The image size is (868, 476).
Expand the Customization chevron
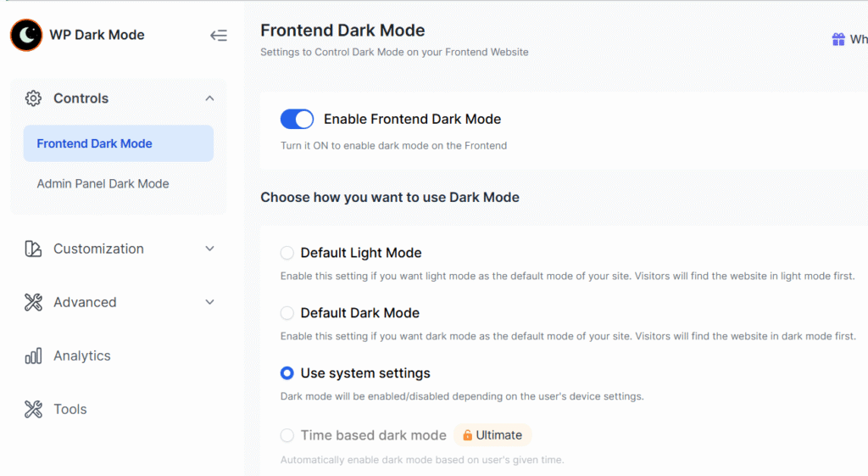point(209,249)
